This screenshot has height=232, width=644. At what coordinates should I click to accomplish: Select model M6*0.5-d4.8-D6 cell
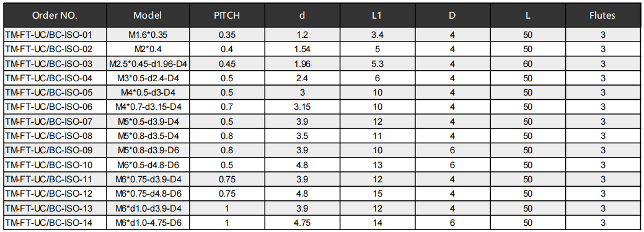(148, 165)
